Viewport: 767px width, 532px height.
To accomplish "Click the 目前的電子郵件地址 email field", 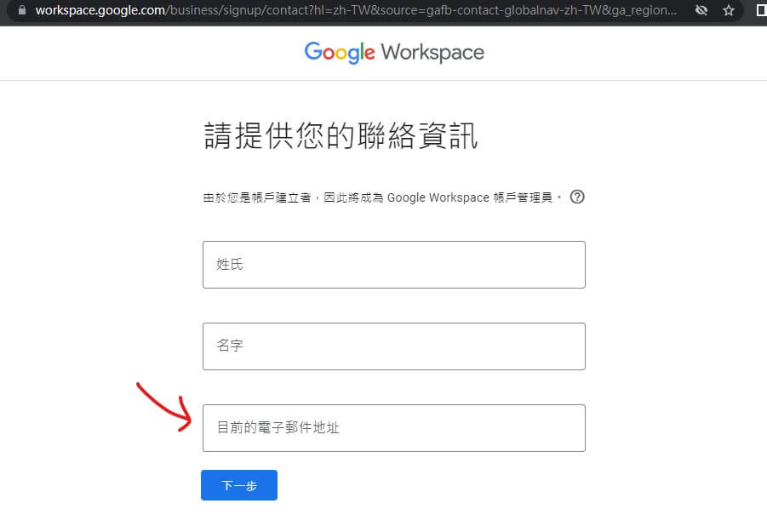I will (x=393, y=428).
